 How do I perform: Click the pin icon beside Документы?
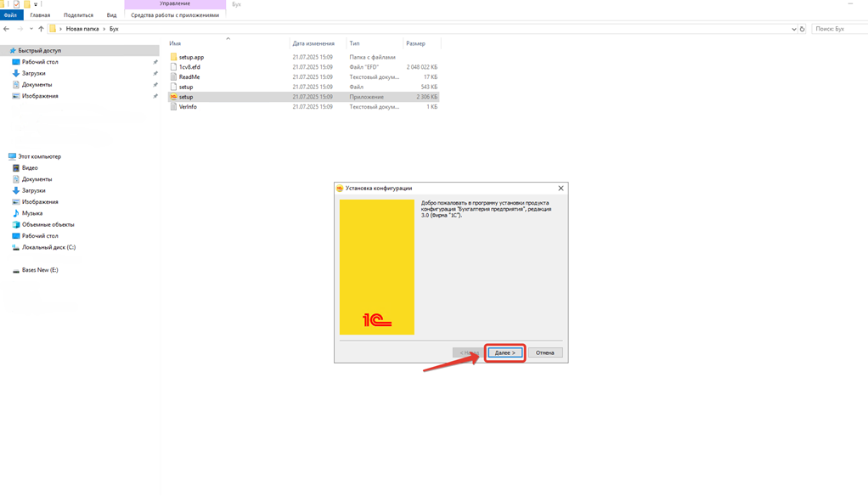point(155,85)
